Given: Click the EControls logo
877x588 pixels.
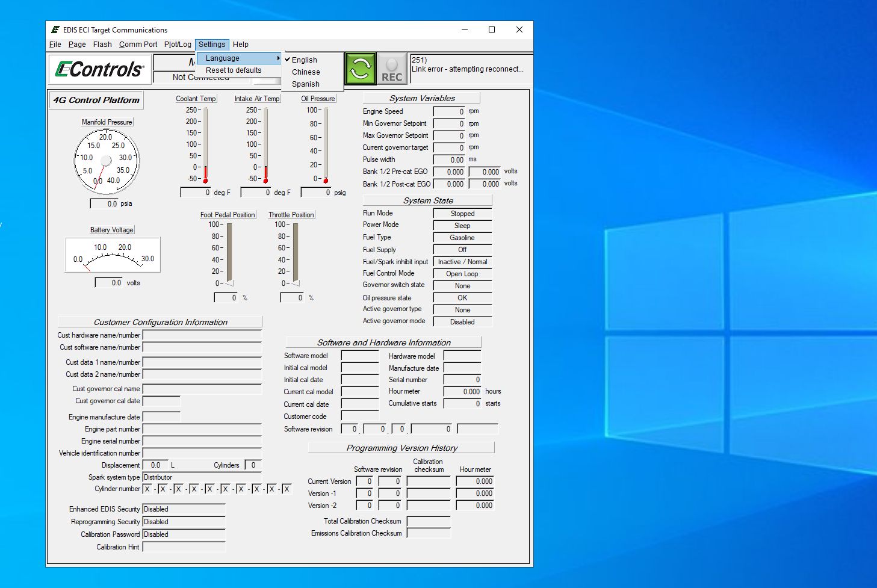Looking at the screenshot, I should pyautogui.click(x=100, y=69).
